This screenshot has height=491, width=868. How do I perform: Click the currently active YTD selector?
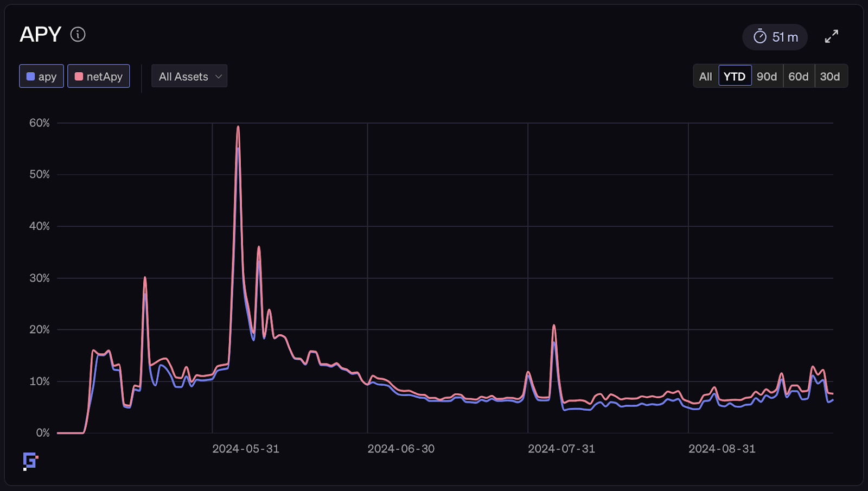pos(735,76)
